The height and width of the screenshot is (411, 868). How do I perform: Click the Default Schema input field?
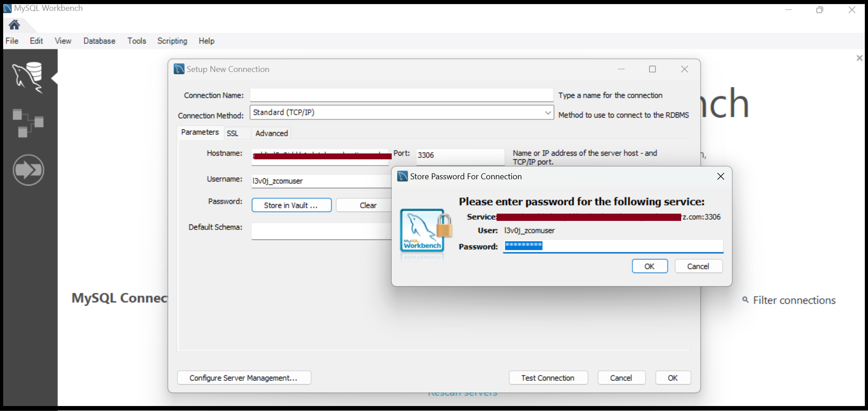click(x=321, y=231)
